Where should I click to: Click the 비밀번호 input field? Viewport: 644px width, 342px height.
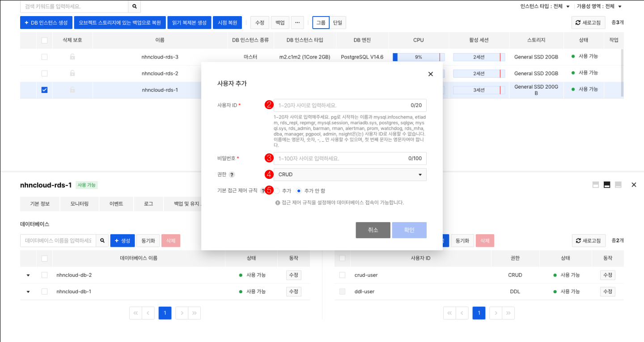click(350, 158)
